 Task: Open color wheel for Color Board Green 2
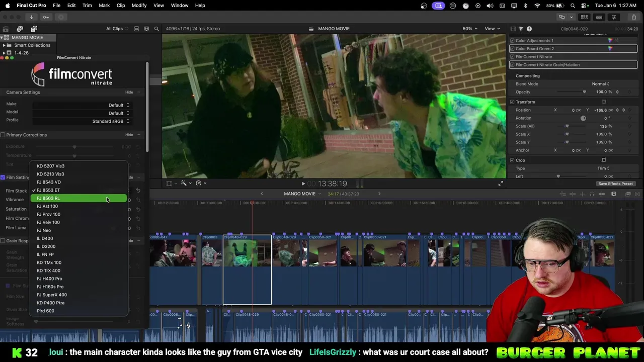coord(610,49)
